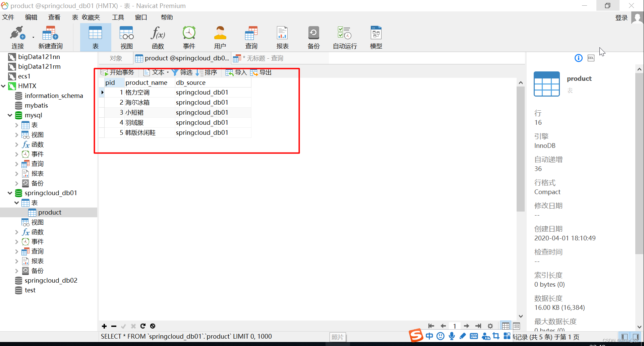Open the 用户 (User) management view
Screen dimensions: 644x346
point(220,37)
